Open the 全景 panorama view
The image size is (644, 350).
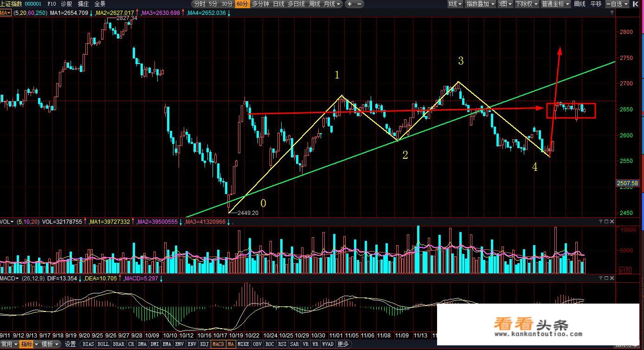coord(99,4)
